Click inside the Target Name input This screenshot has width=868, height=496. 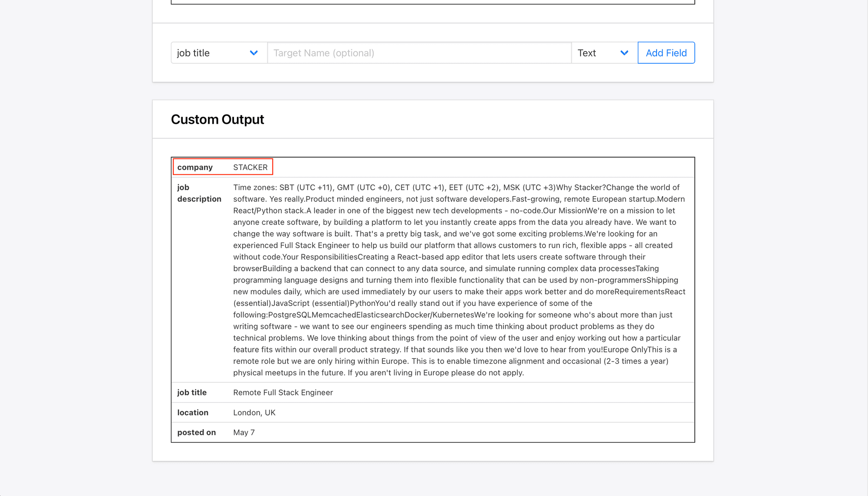(x=419, y=53)
